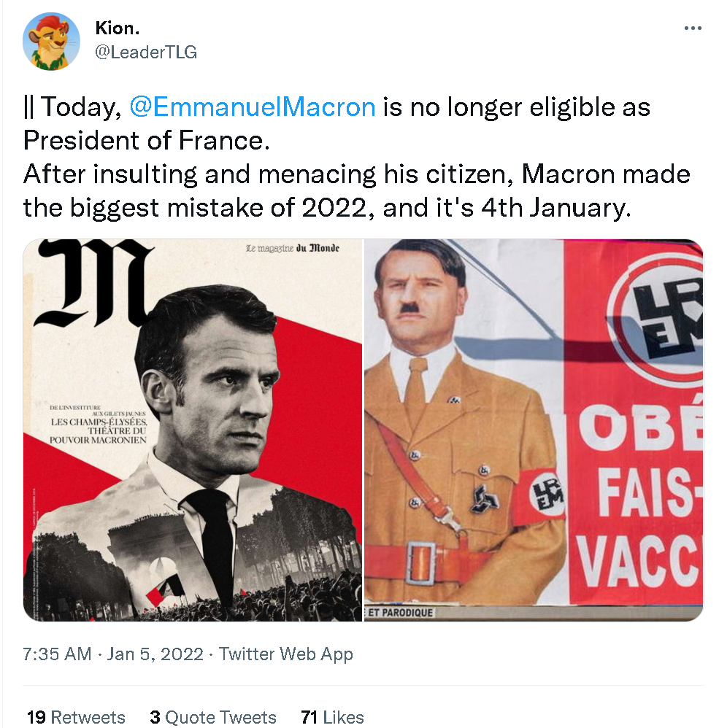Click the @LeaderTLG handle
This screenshot has width=719, height=728.
tap(146, 53)
